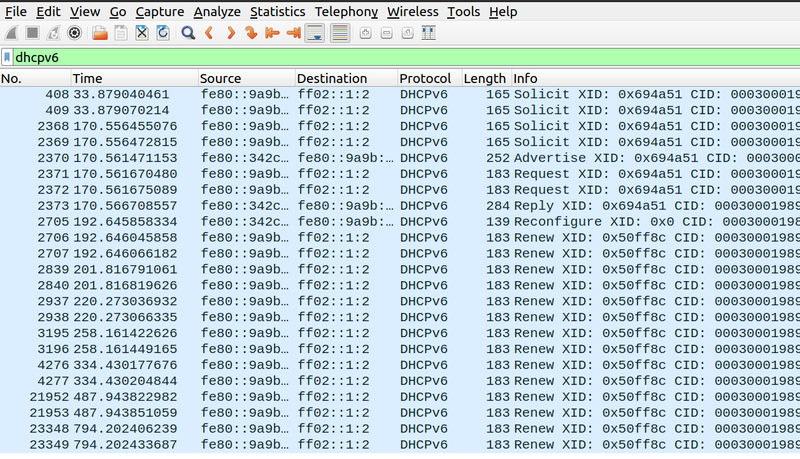This screenshot has width=800, height=459.
Task: Toggle auto-scroll during live capture
Action: pos(315,33)
